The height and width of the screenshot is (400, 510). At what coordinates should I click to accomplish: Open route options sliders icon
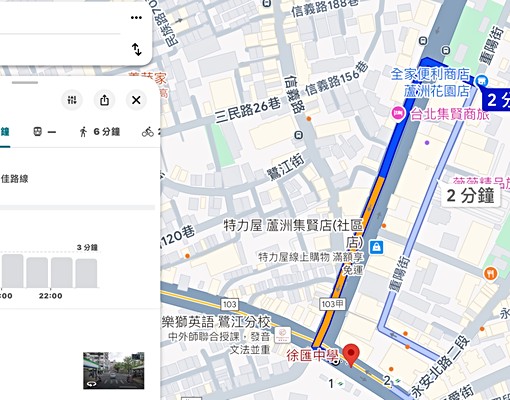pos(72,100)
